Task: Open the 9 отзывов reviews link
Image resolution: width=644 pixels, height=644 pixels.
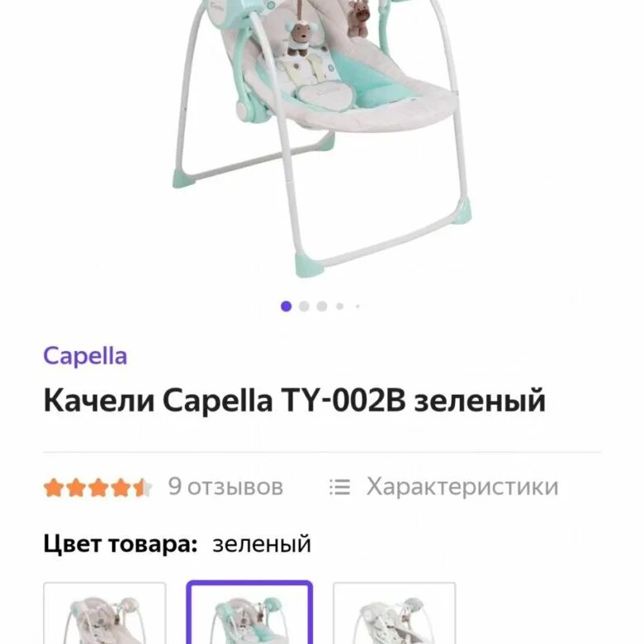Action: click(x=225, y=486)
